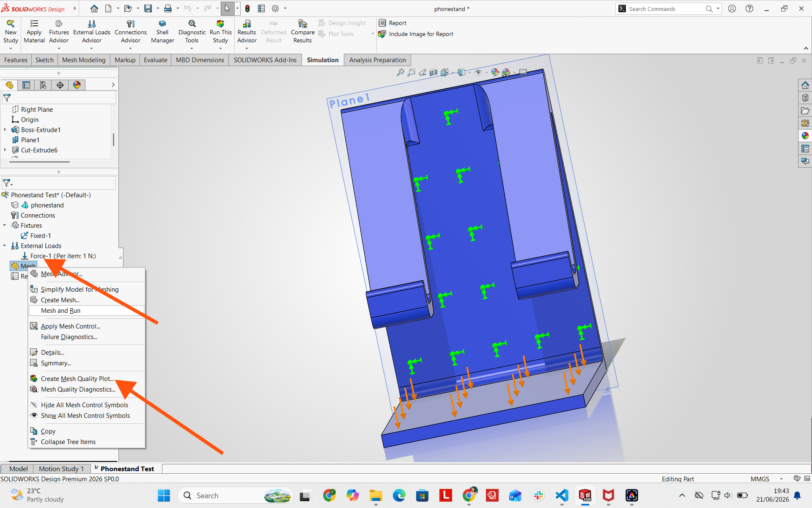Click the Rebuild traffic light icon

(x=247, y=8)
